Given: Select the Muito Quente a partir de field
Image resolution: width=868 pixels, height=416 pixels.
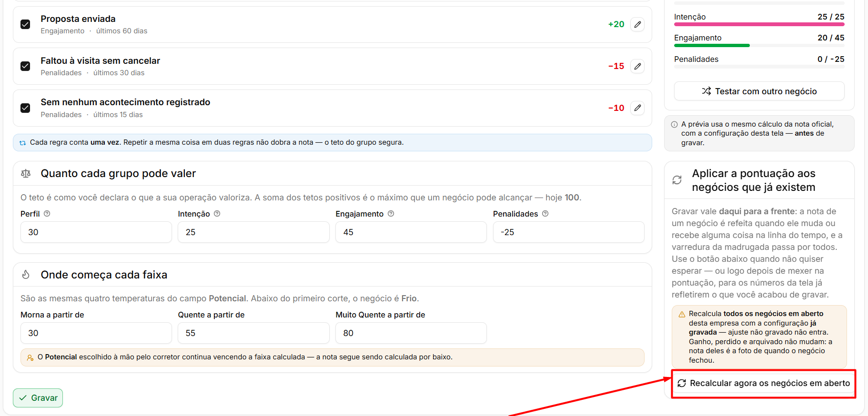Looking at the screenshot, I should click(411, 333).
